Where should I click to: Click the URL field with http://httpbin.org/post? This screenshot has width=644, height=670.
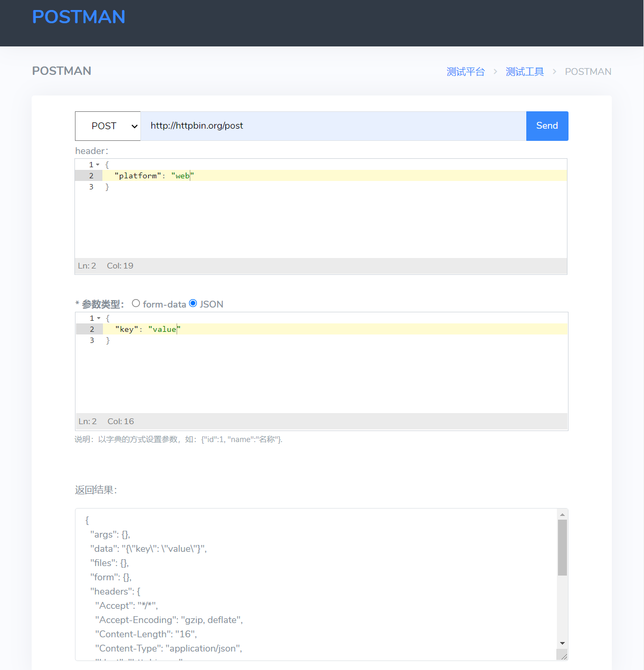334,126
